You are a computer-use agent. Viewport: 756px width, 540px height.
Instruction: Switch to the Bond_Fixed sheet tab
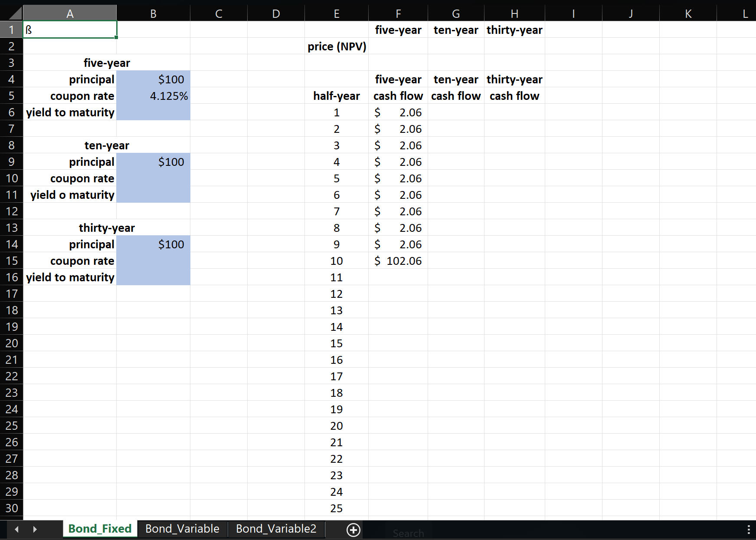tap(100, 529)
